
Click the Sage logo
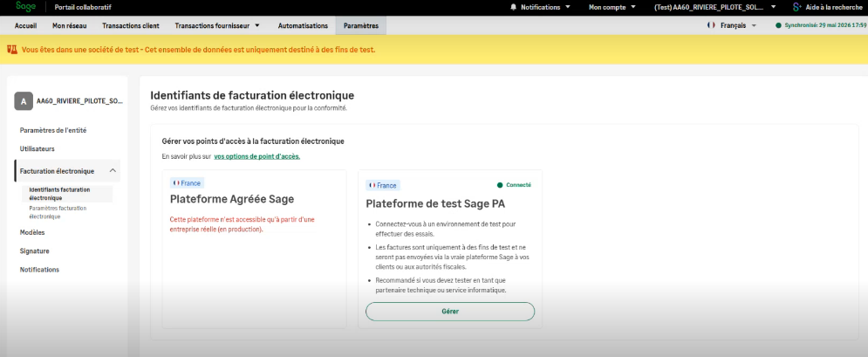[x=26, y=7]
